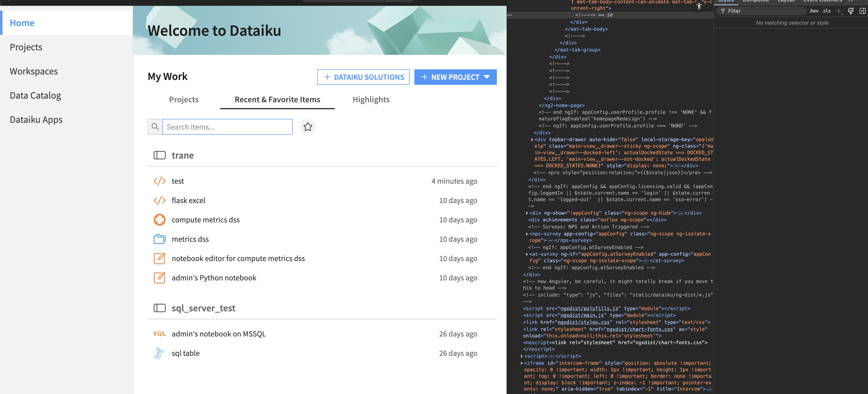Expand the topbar-drawer div node
The width and height of the screenshot is (868, 394).
532,139
